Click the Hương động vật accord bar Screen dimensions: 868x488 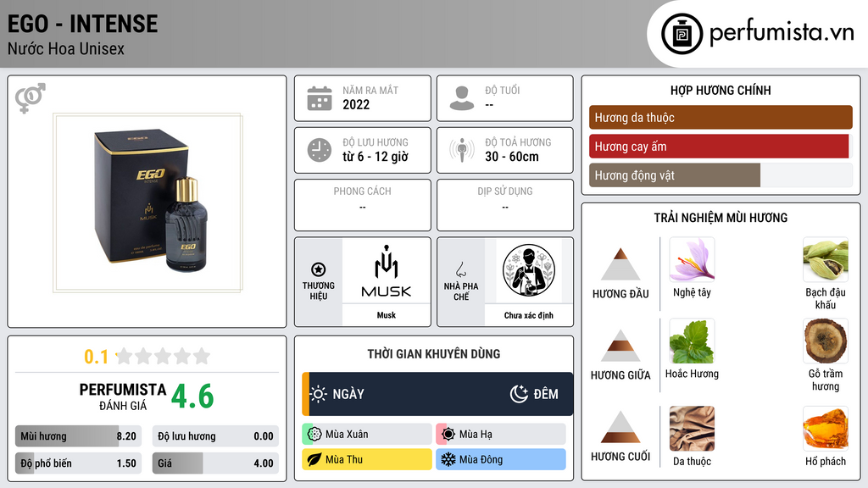click(721, 175)
